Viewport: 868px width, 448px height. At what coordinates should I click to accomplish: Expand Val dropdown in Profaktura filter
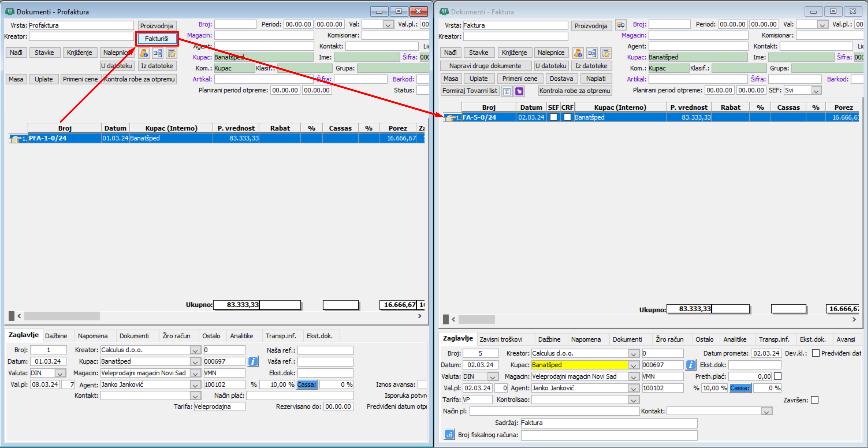click(x=388, y=25)
